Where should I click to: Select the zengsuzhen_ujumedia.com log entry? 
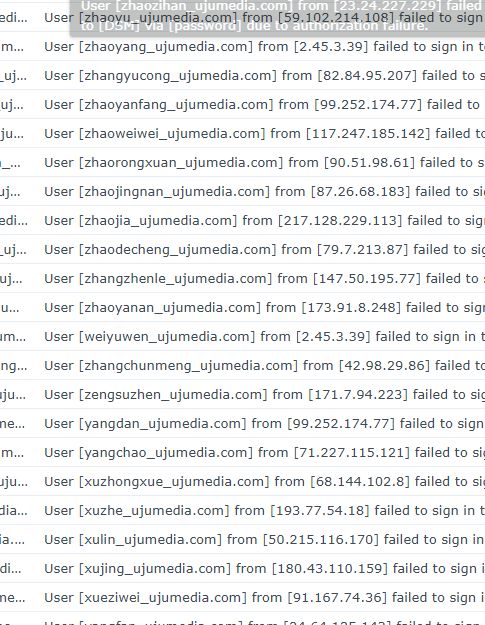pos(242,395)
